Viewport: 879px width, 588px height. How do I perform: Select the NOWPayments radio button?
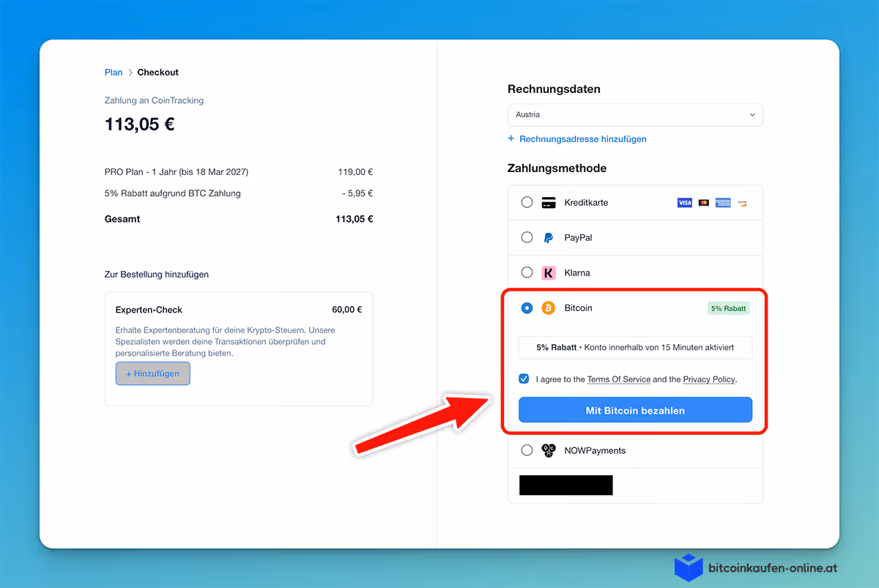[527, 450]
